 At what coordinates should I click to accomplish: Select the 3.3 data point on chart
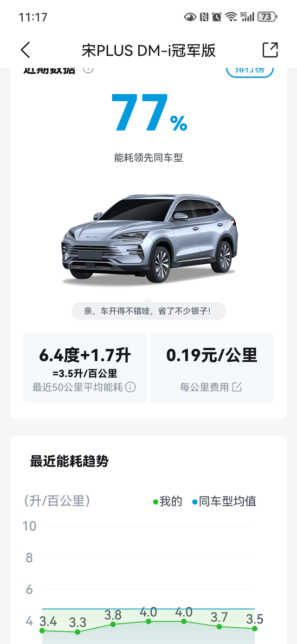pyautogui.click(x=77, y=632)
